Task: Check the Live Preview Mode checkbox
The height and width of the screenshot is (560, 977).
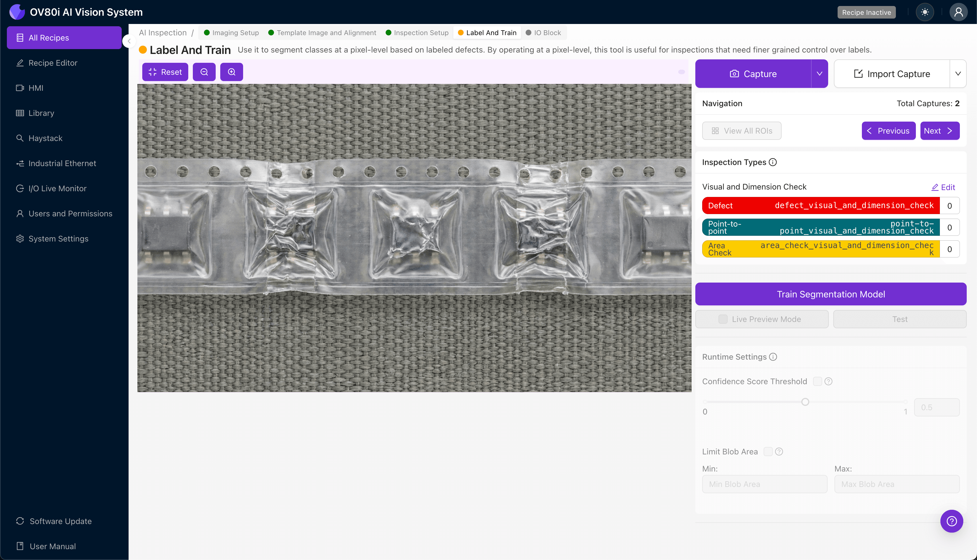Action: coord(723,319)
